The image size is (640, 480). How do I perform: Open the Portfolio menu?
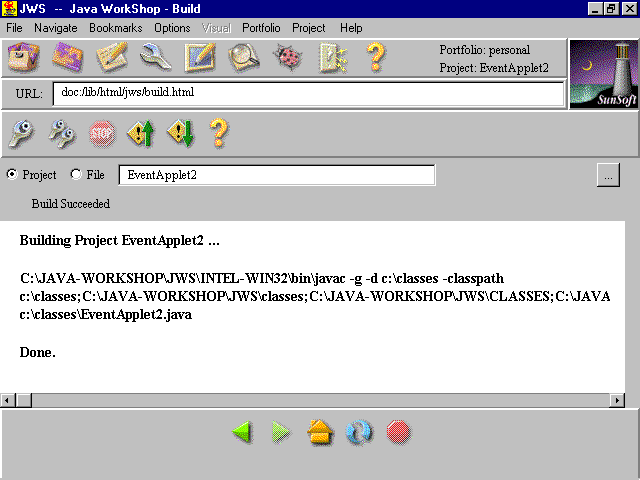pyautogui.click(x=261, y=28)
